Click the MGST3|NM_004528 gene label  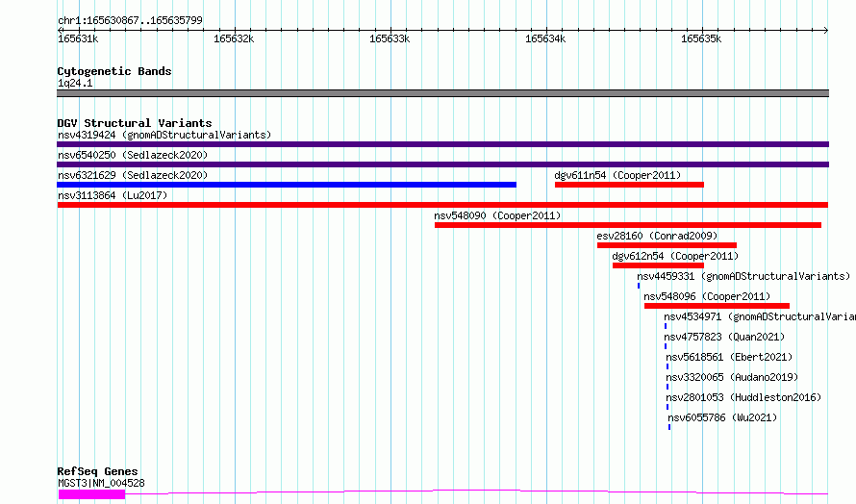(102, 483)
